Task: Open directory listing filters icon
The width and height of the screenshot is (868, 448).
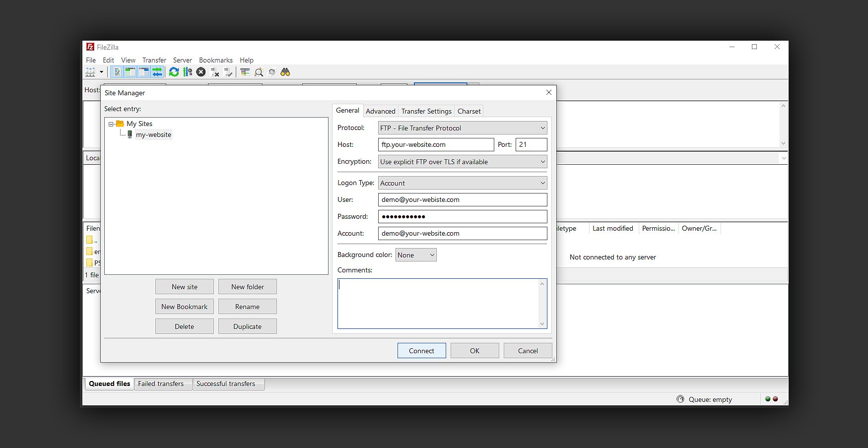Action: pyautogui.click(x=245, y=72)
